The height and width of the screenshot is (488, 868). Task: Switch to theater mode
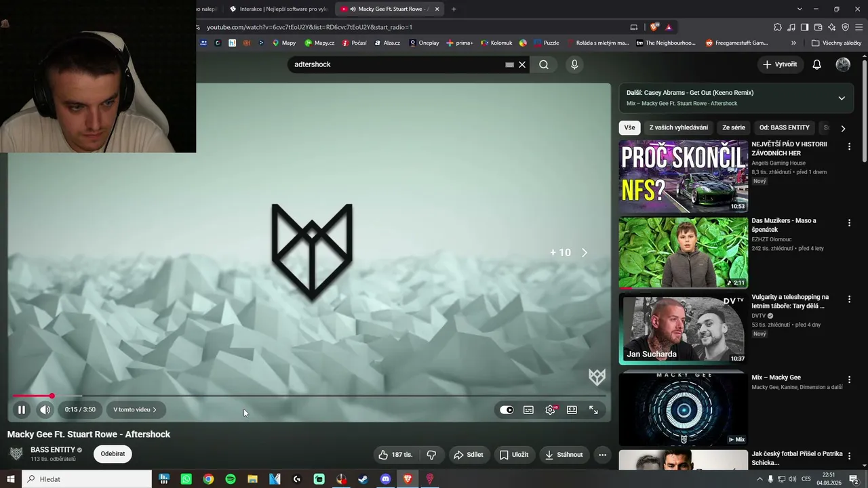point(572,409)
